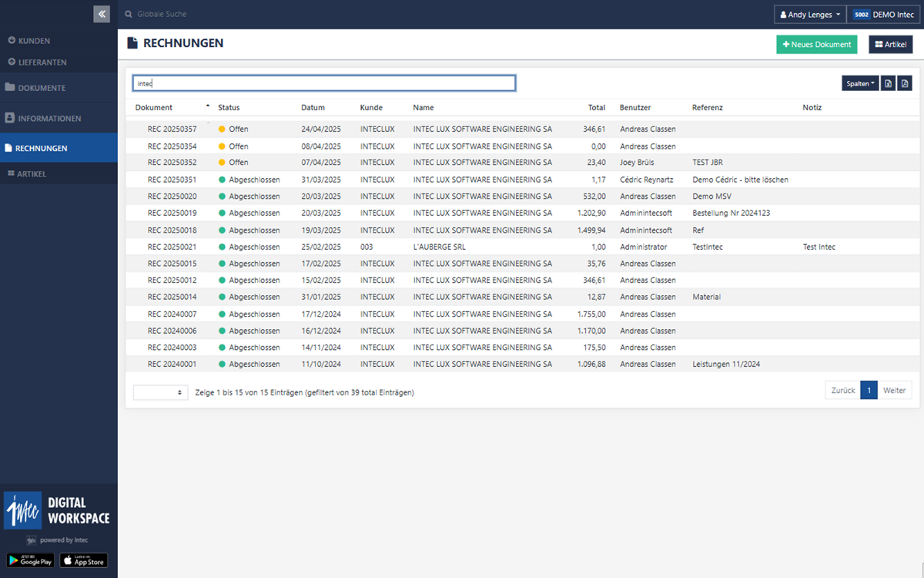
Task: Click the reference 'Material'
Action: tap(706, 297)
